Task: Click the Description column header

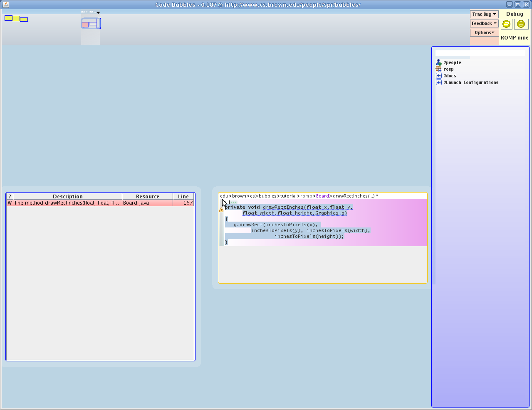Action: click(x=67, y=196)
